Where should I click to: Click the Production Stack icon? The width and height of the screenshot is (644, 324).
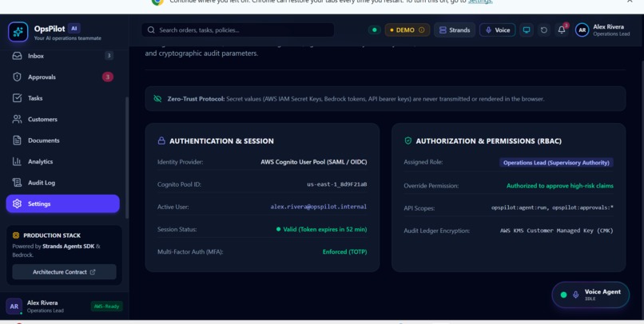coord(16,235)
